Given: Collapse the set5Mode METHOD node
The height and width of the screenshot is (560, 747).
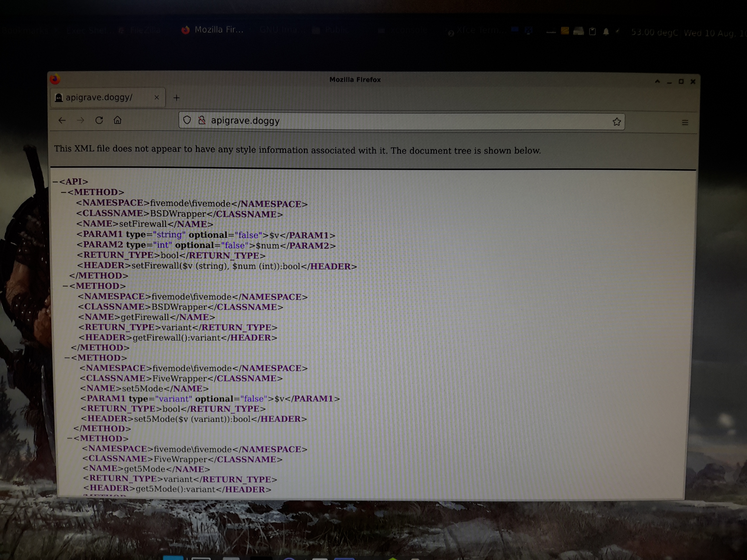Looking at the screenshot, I should pyautogui.click(x=67, y=358).
